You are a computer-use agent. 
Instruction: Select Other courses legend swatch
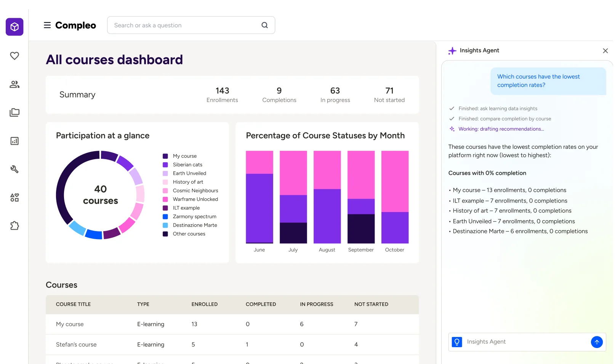165,234
